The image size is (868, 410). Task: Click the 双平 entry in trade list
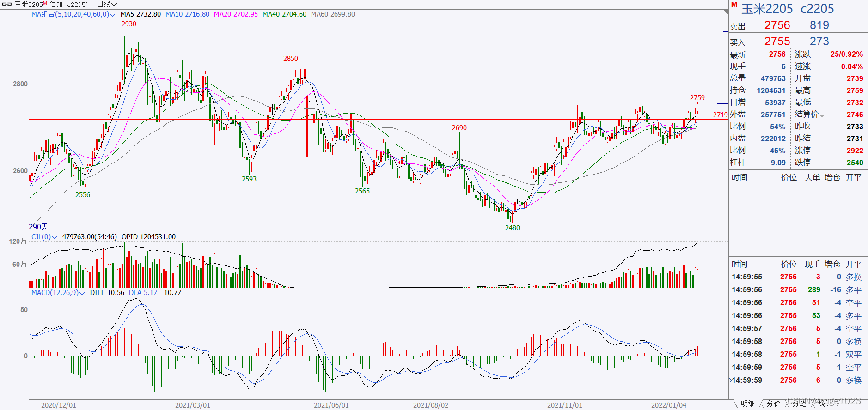(853, 355)
